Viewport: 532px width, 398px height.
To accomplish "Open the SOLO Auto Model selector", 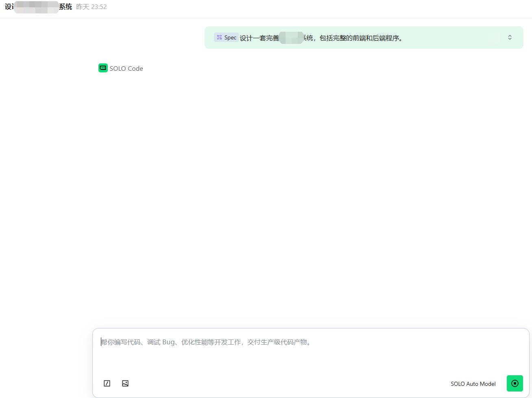I will point(473,384).
